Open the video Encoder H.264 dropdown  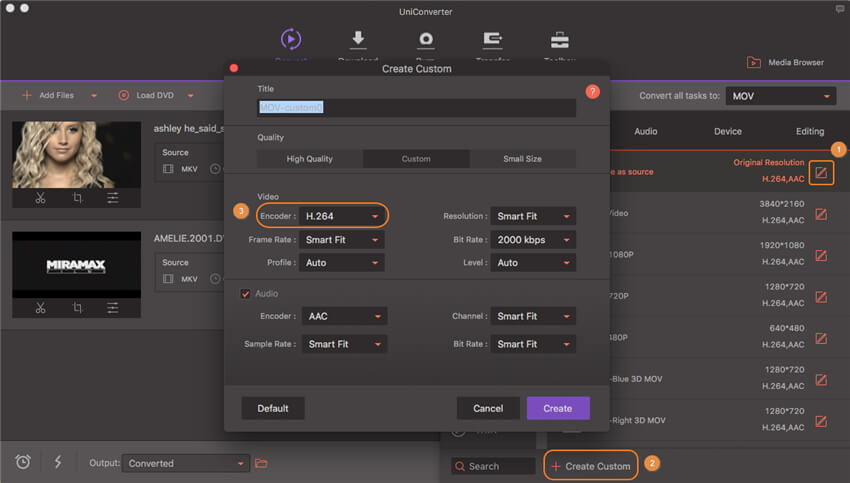pos(342,216)
